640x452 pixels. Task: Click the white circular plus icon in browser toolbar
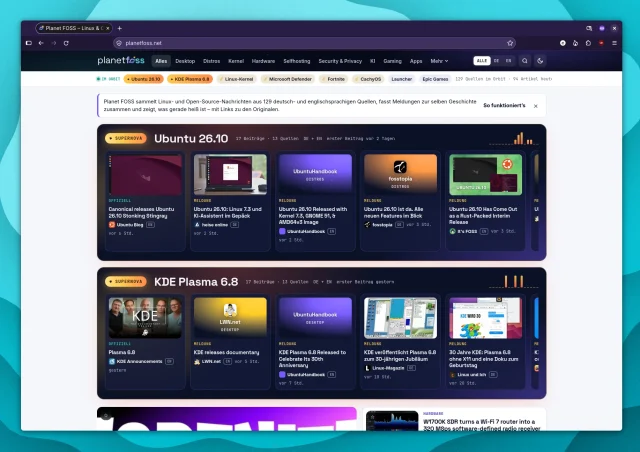tap(563, 43)
